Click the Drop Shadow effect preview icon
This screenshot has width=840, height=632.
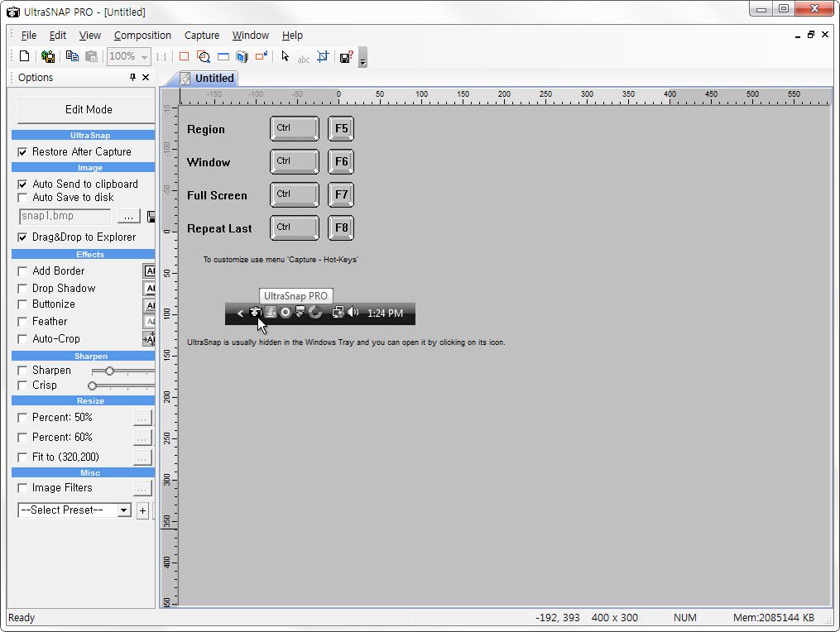coord(150,288)
